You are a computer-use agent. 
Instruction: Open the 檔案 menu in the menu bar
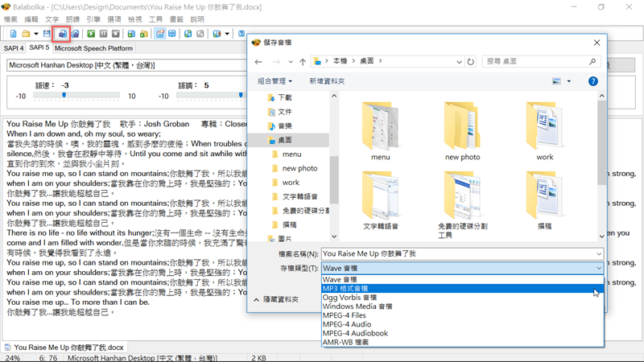coord(10,19)
